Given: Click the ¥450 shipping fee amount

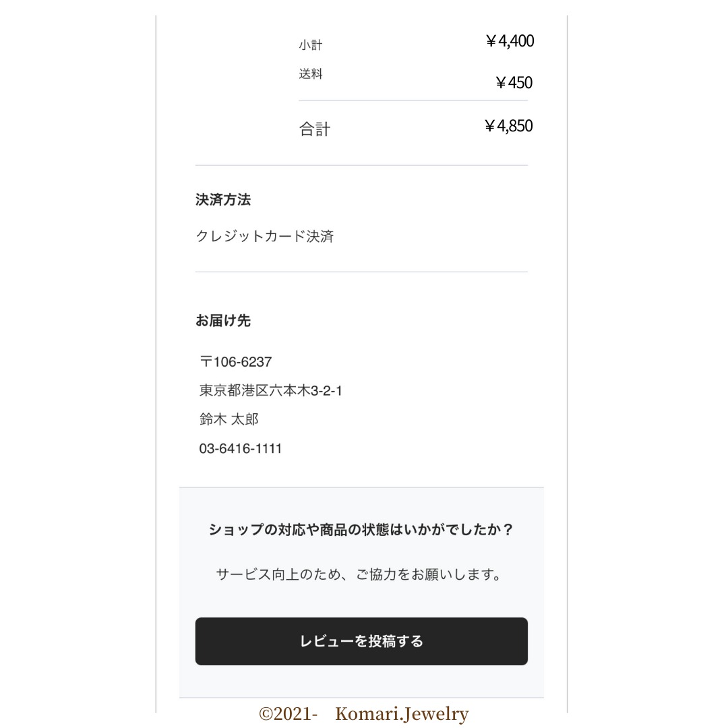Looking at the screenshot, I should click(x=514, y=83).
